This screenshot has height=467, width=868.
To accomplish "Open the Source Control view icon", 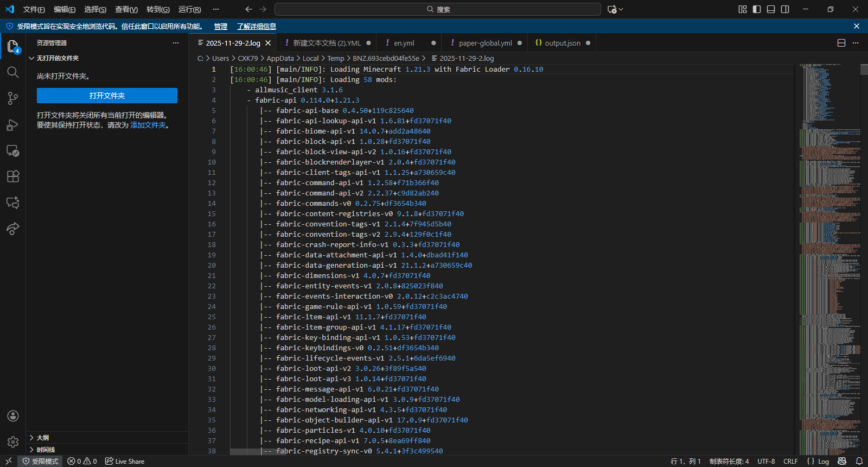I will point(13,98).
